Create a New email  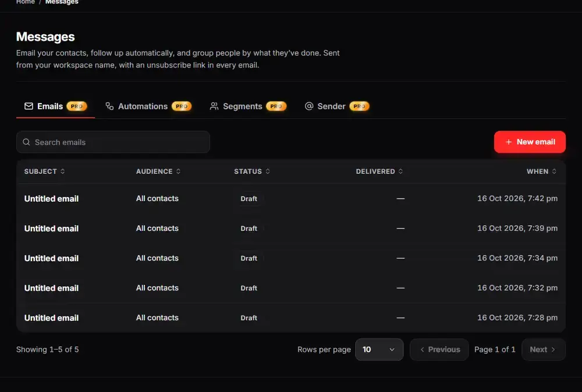pyautogui.click(x=530, y=142)
